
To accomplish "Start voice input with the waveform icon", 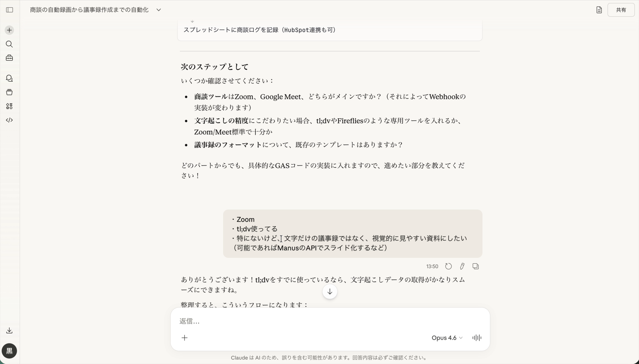I will click(476, 338).
